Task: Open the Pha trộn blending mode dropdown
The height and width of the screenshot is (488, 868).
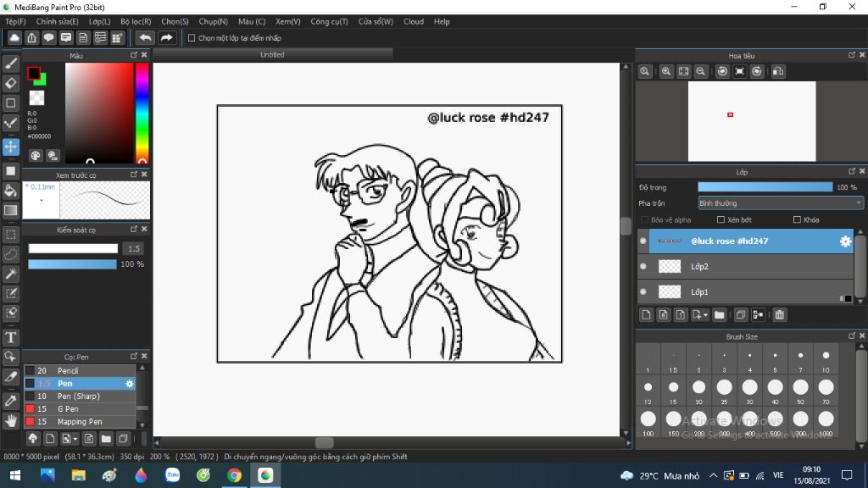Action: pos(780,203)
